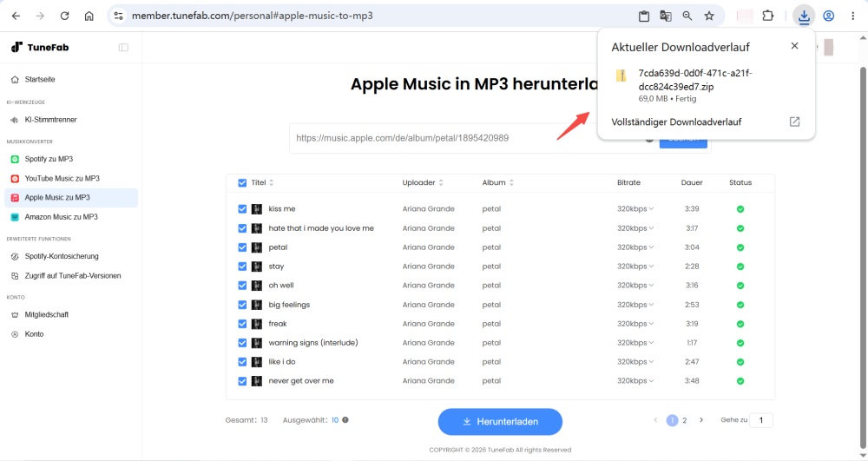The width and height of the screenshot is (868, 461).
Task: Click the zoom magnifier icon
Action: (x=687, y=16)
